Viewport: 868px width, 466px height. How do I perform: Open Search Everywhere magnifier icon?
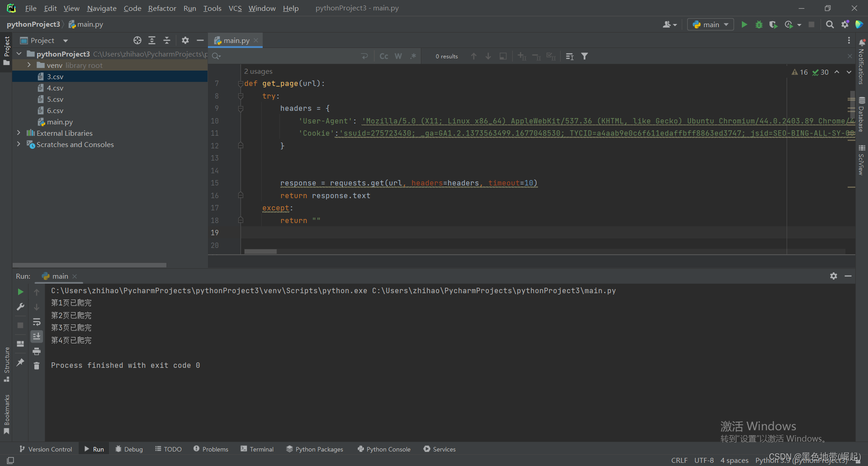tap(830, 24)
